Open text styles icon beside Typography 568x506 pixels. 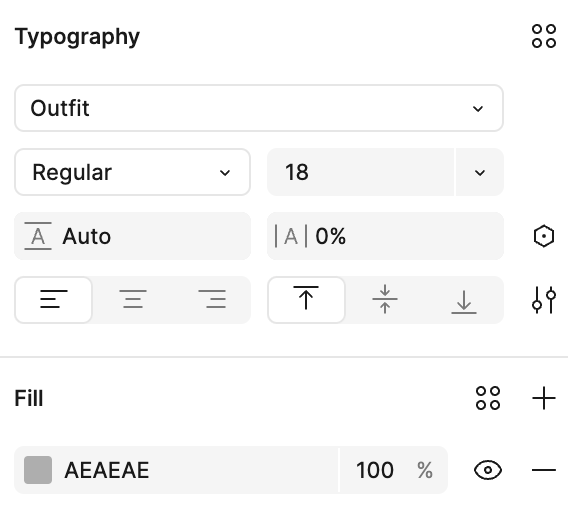pos(544,36)
